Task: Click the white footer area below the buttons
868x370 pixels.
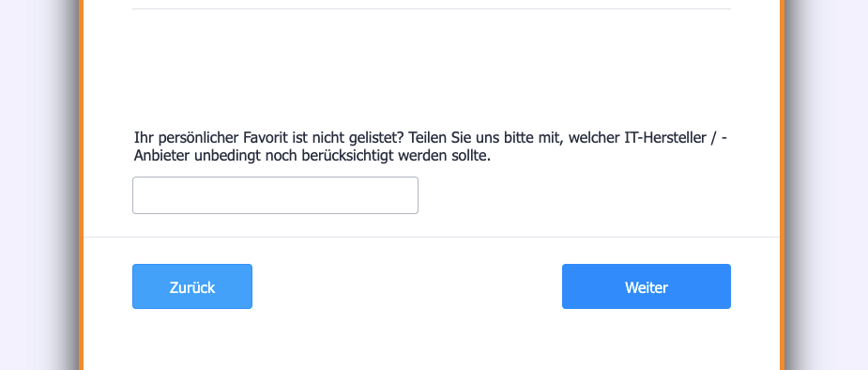Action: pos(432,340)
